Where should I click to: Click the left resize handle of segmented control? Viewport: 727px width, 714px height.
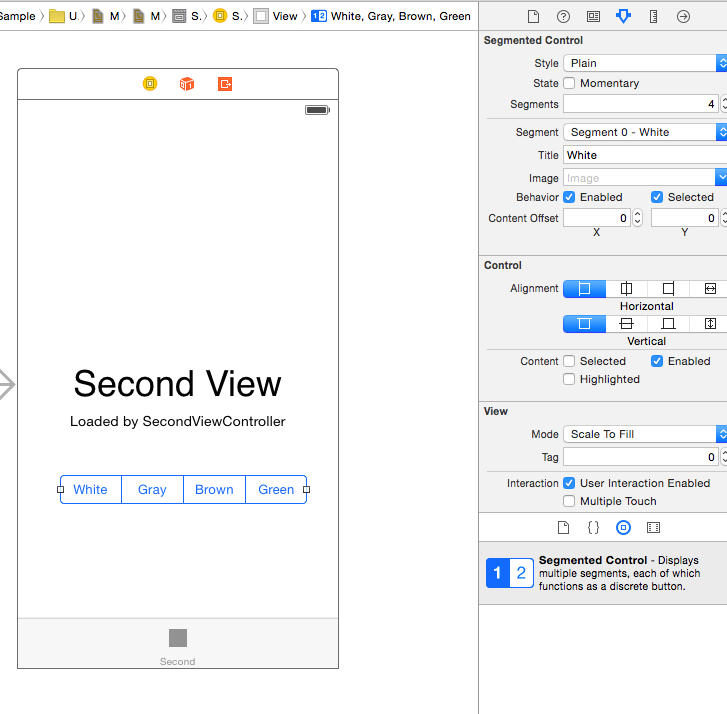pos(60,490)
